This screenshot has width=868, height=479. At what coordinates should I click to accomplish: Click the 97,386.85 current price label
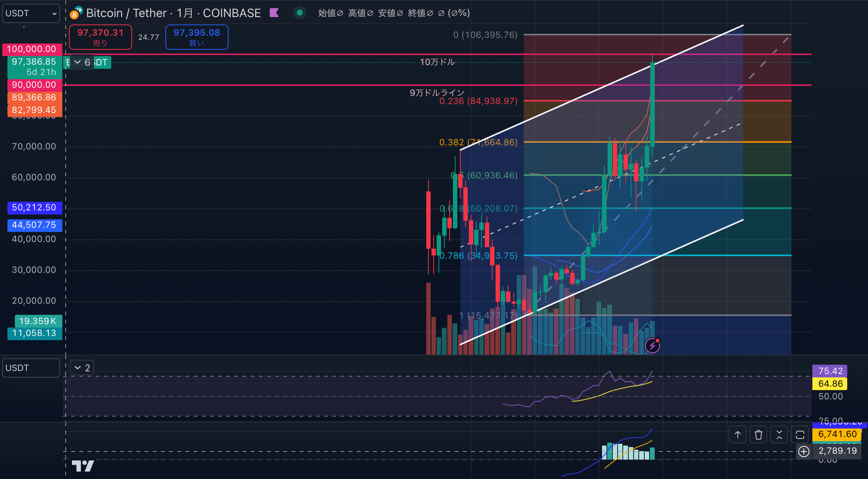34,67
